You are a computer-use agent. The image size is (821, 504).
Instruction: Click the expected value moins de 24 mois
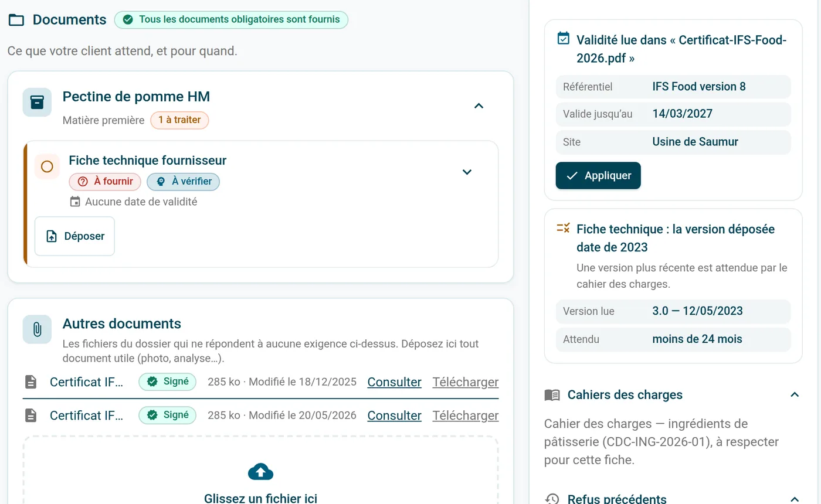[697, 339]
